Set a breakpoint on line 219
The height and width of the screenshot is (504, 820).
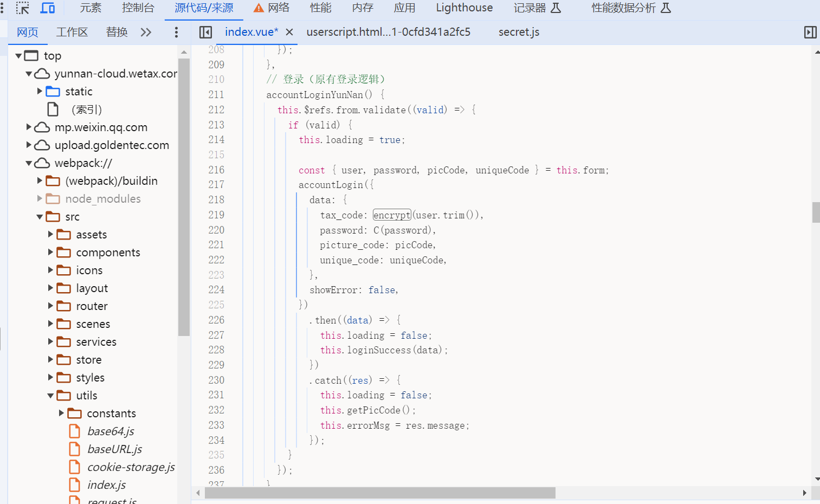coord(216,215)
